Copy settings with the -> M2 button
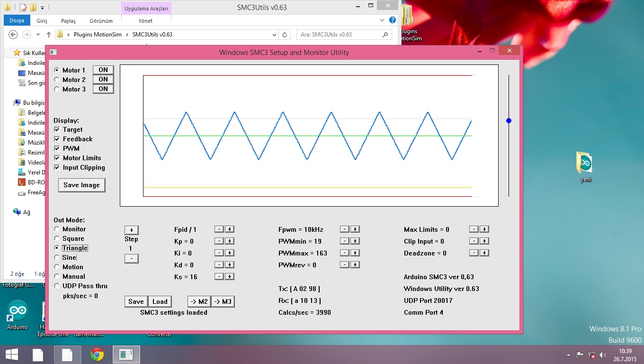 [x=199, y=302]
